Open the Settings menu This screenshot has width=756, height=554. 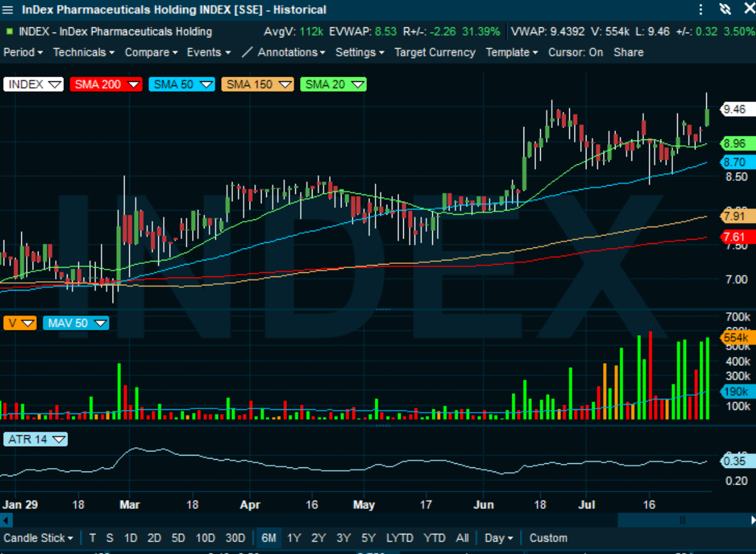pos(360,52)
